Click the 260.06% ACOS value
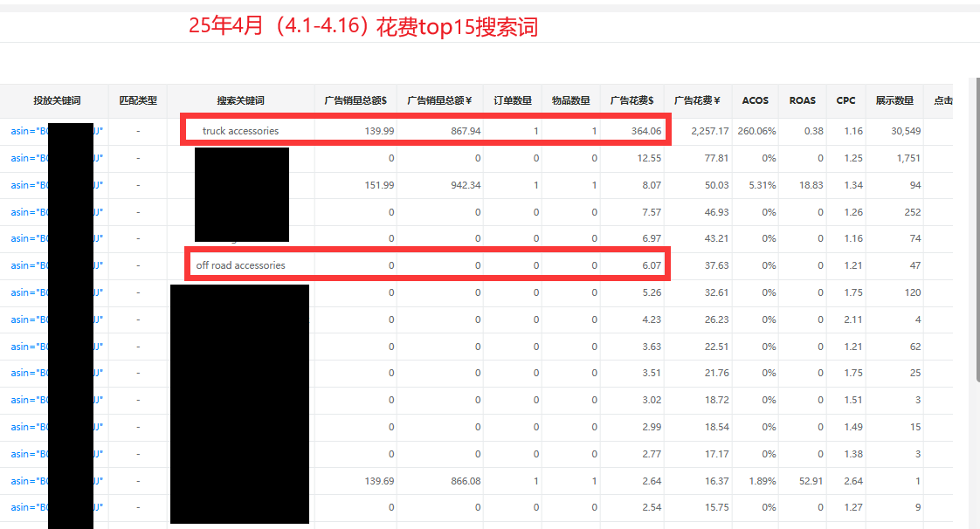980x529 pixels. [756, 131]
